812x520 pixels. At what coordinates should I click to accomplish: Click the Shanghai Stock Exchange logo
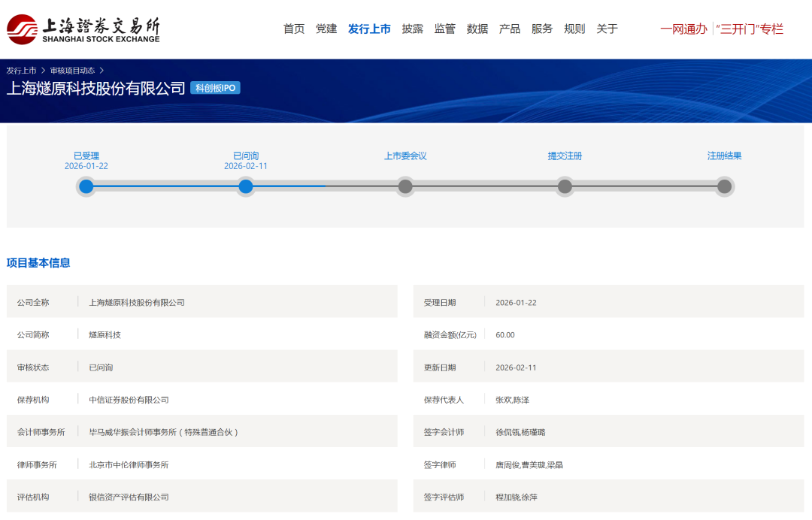point(83,29)
